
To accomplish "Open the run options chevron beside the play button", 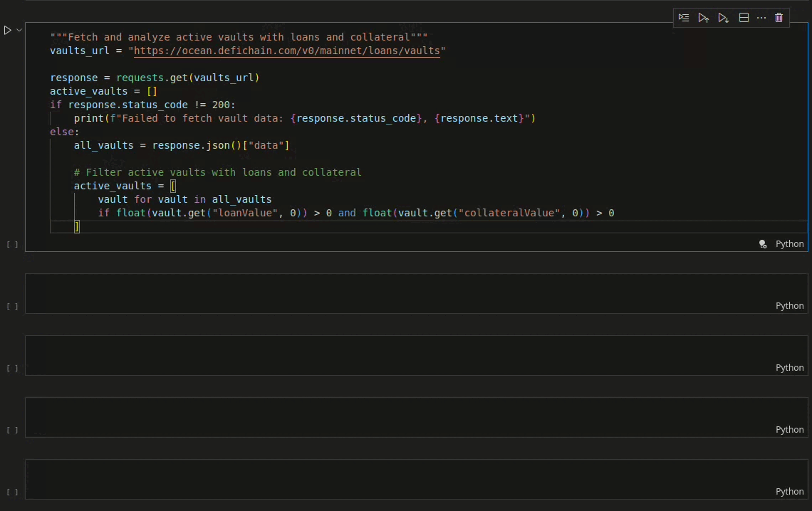I will point(19,31).
